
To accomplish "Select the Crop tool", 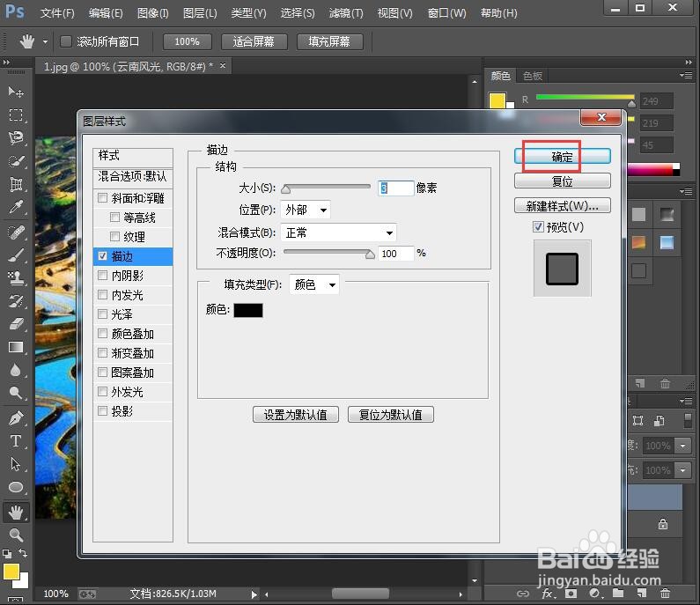I will pos(16,184).
